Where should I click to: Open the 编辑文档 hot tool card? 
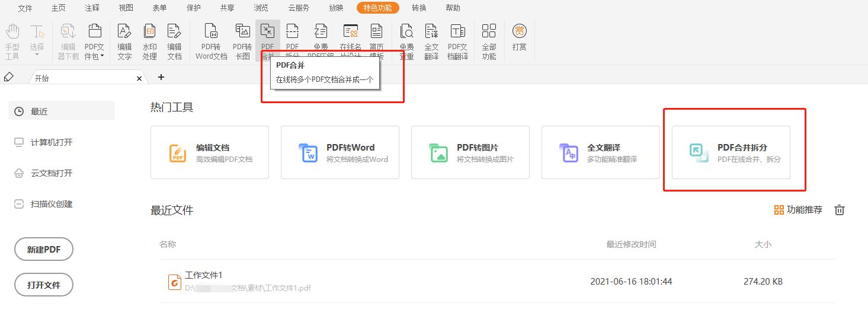(x=210, y=152)
